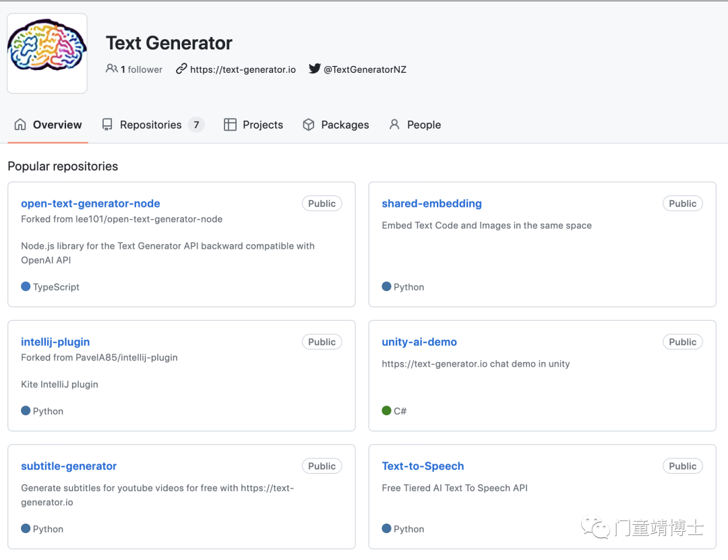The height and width of the screenshot is (560, 728).
Task: Open the subtitle-generator repository
Action: [x=69, y=466]
